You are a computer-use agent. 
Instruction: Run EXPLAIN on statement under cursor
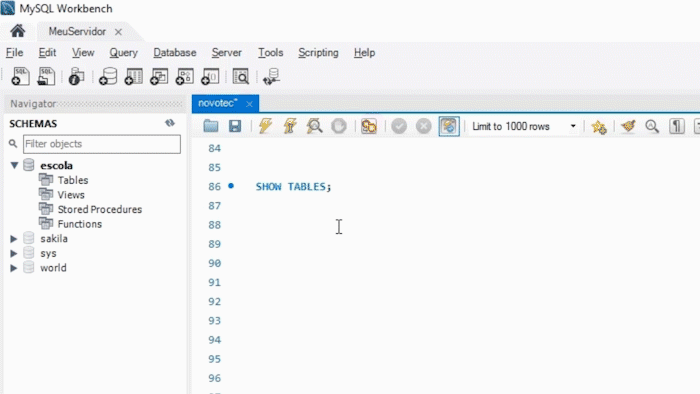(x=314, y=126)
